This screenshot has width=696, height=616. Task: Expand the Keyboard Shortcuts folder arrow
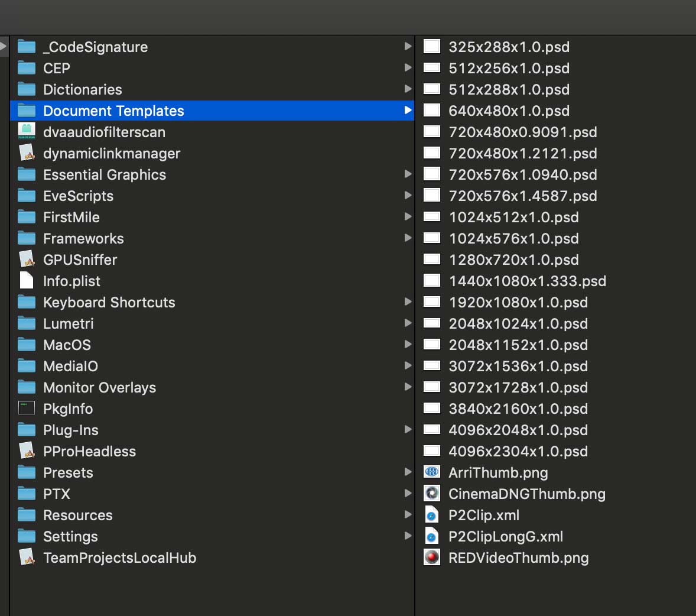(408, 302)
